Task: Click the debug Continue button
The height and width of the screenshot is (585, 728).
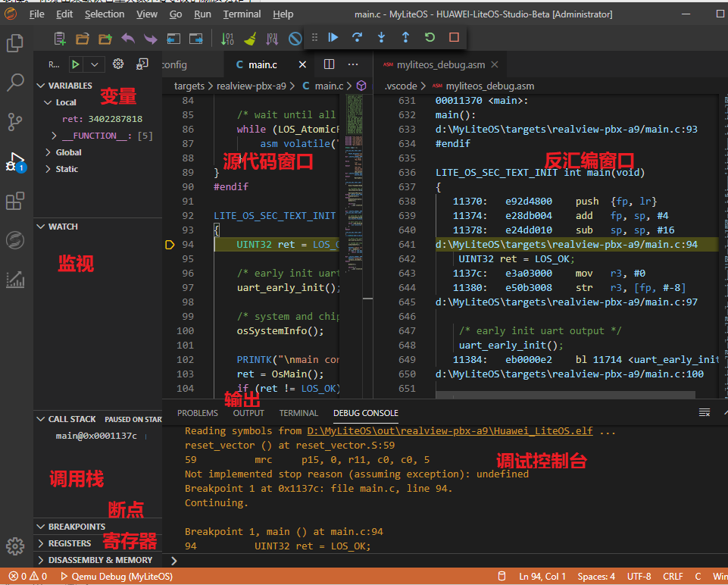Action: click(333, 37)
